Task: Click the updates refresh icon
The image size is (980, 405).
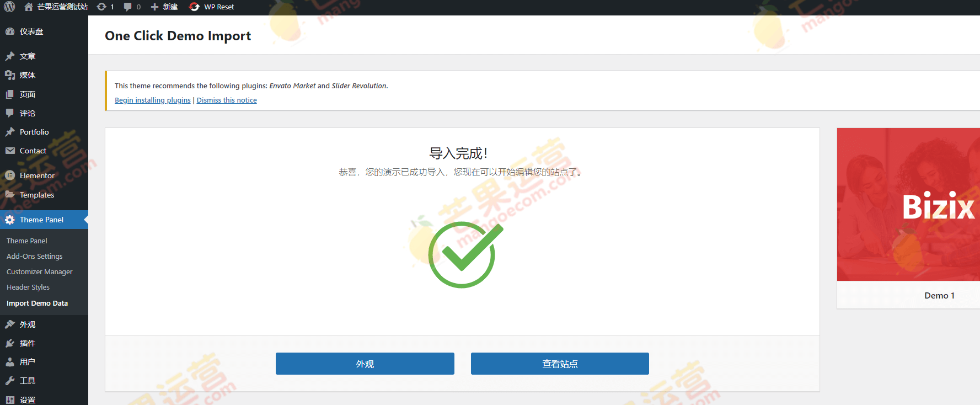Action: click(x=101, y=7)
